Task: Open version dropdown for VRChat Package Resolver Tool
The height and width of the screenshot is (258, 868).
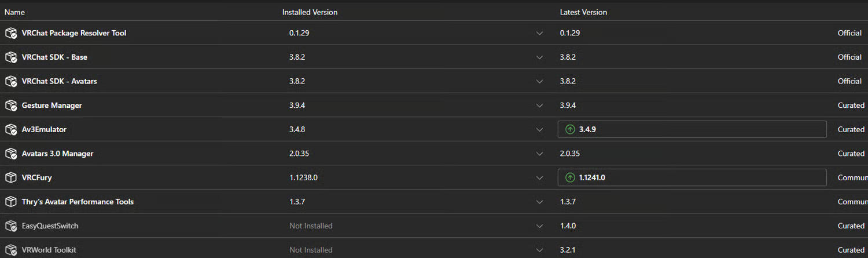Action: (539, 34)
